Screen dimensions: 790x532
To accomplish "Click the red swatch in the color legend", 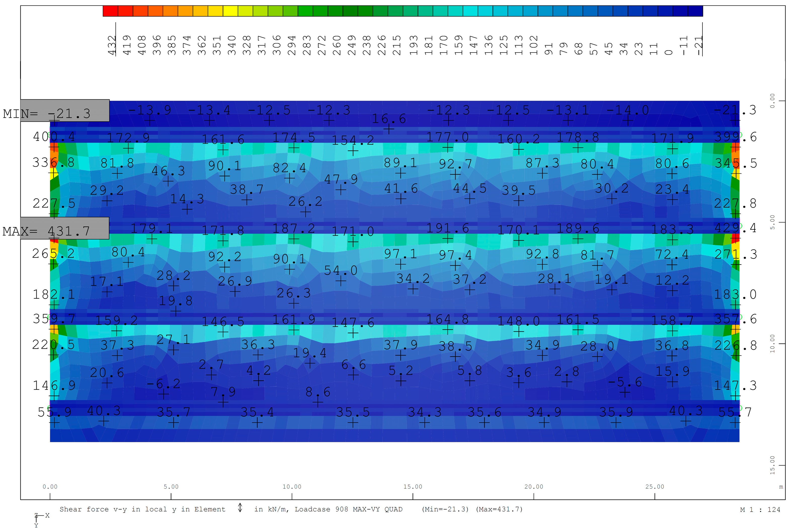I will pyautogui.click(x=110, y=11).
